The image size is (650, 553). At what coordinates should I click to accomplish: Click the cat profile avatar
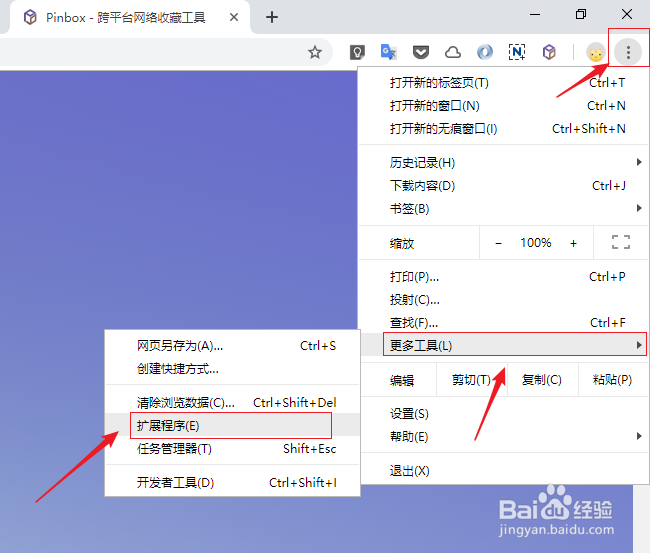(596, 53)
